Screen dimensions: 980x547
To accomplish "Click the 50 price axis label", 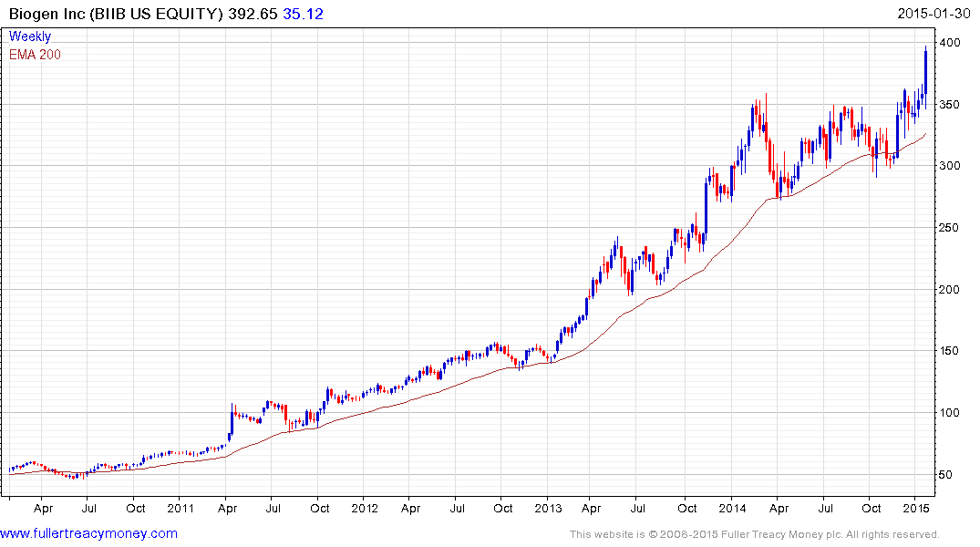I will click(946, 474).
